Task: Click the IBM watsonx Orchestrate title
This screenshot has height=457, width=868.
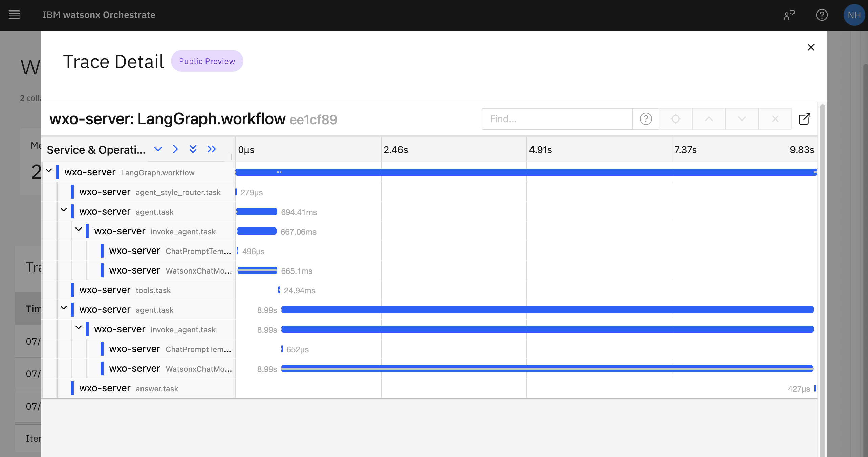Action: click(99, 15)
